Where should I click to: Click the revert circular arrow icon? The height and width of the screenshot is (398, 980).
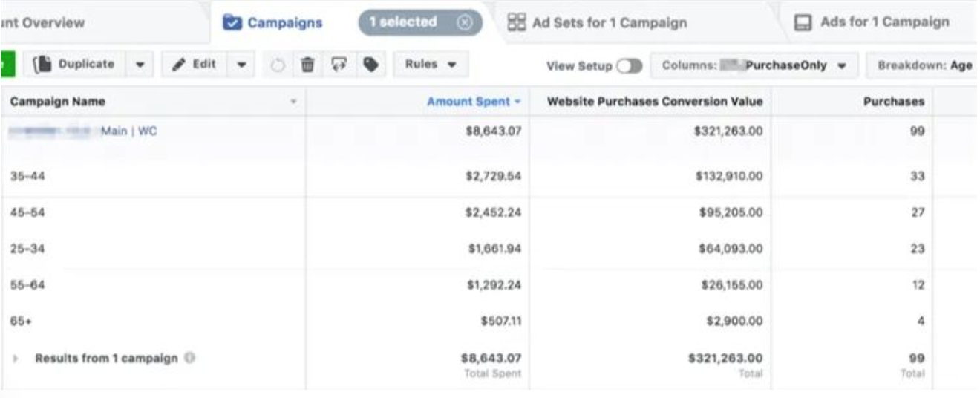point(278,65)
